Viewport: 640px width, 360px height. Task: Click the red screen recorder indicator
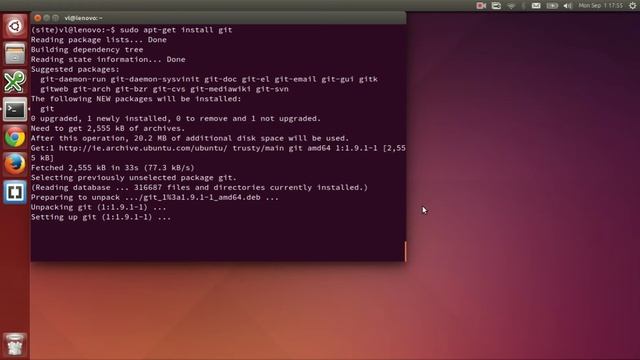481,6
